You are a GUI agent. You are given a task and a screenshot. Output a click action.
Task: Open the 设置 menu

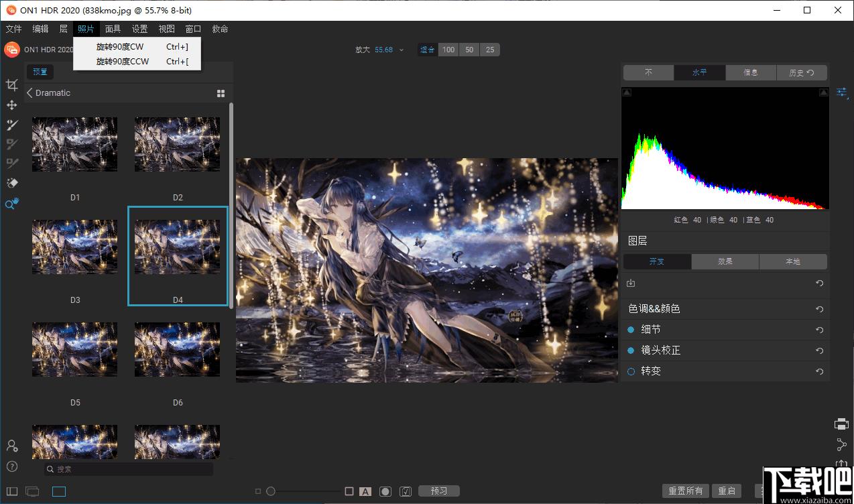click(x=139, y=29)
